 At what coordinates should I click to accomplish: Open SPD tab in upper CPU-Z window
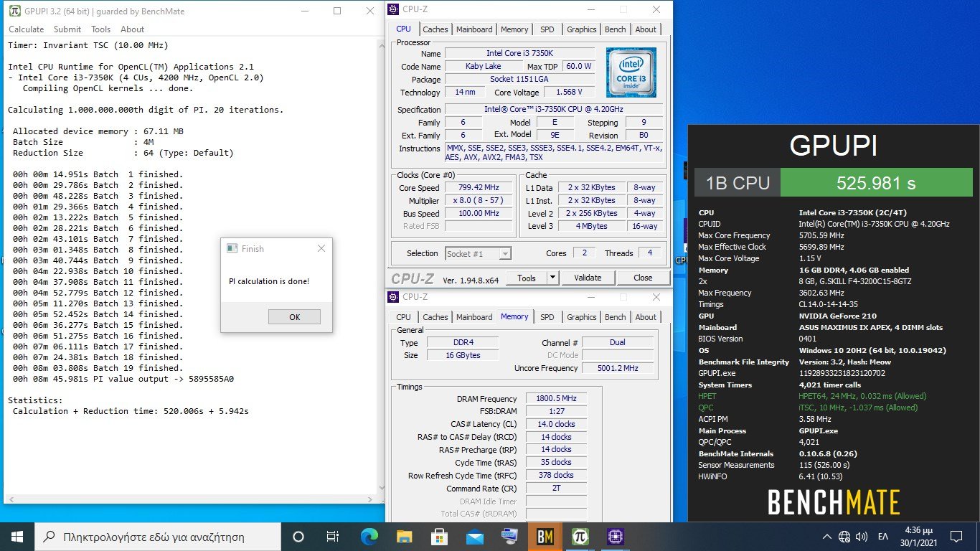point(547,29)
